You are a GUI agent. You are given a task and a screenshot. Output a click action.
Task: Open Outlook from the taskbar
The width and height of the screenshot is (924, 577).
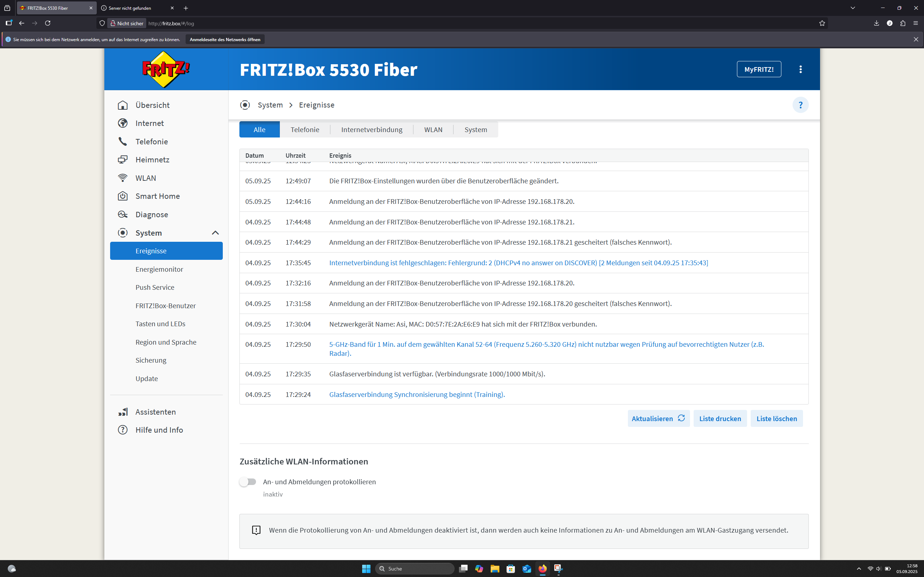point(526,569)
